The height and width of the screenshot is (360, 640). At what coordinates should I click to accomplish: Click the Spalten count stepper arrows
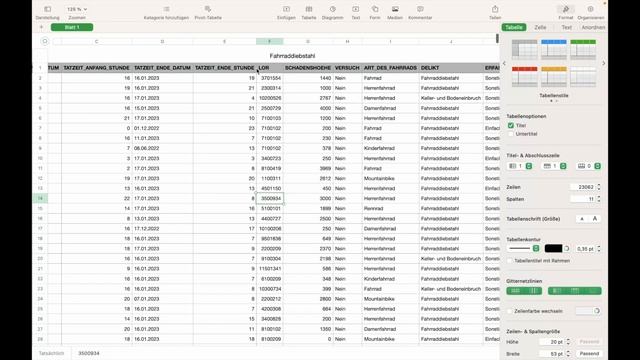coord(599,199)
